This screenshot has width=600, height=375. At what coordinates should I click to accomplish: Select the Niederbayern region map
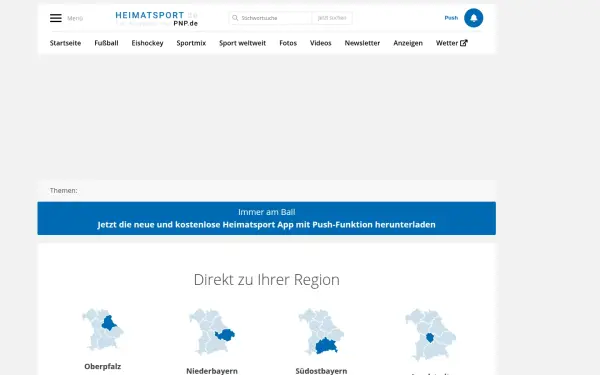tap(212, 332)
